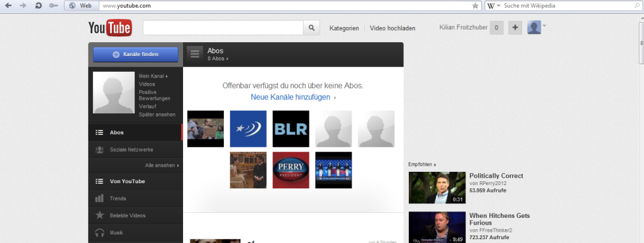Open the YouTube logo home link

pyautogui.click(x=110, y=28)
